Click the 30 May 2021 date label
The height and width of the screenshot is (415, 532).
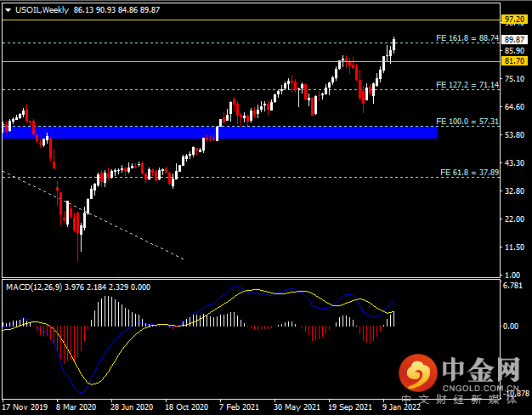tap(297, 407)
